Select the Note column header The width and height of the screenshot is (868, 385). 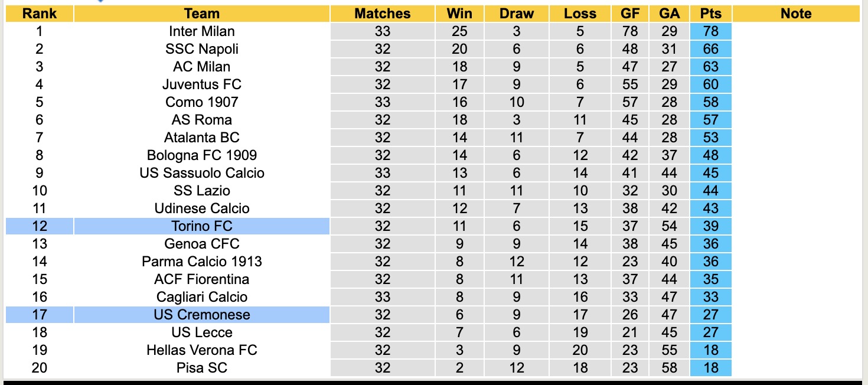(x=795, y=14)
